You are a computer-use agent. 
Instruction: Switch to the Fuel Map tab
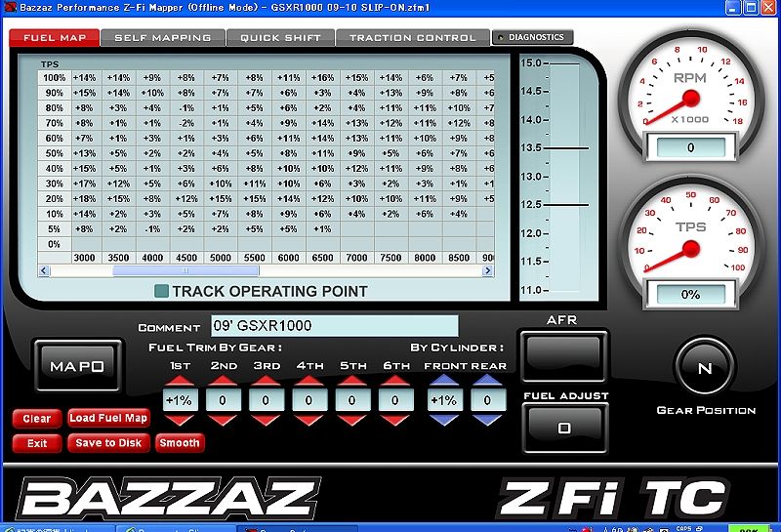(x=55, y=38)
